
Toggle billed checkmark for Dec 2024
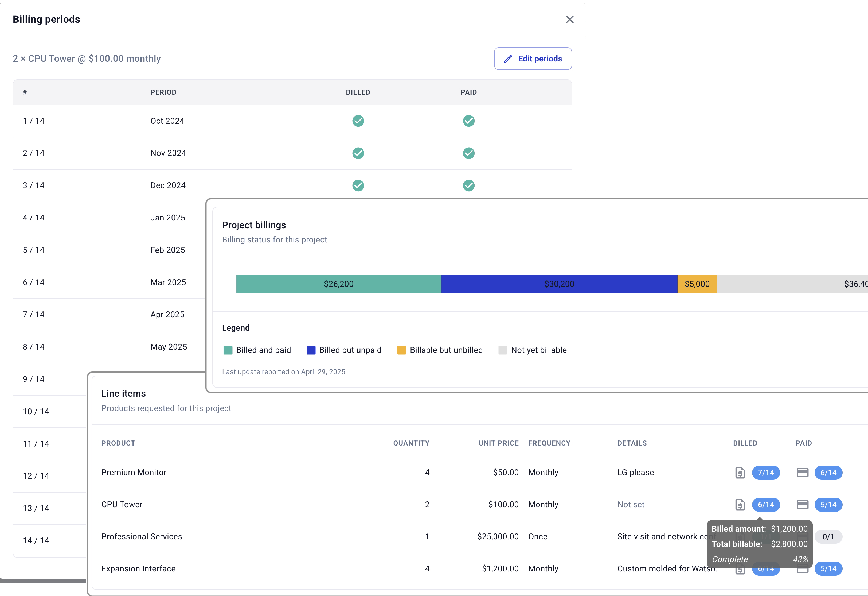pos(358,185)
